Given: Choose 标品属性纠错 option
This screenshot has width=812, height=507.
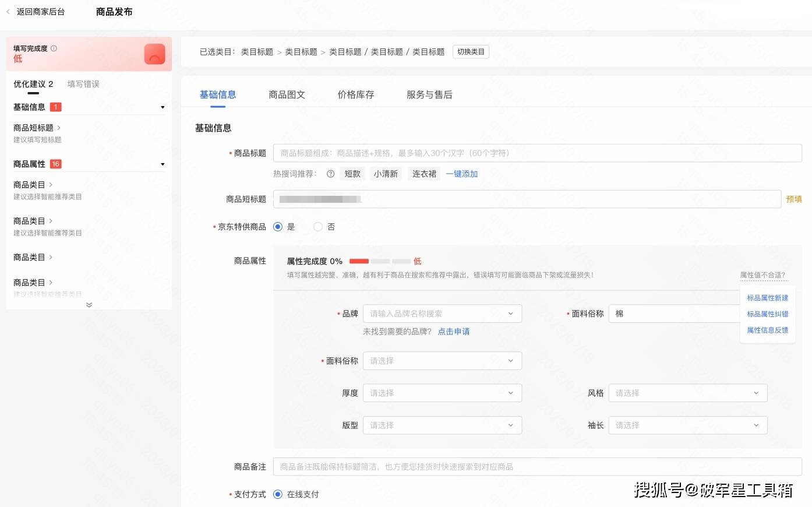Looking at the screenshot, I should coord(768,314).
